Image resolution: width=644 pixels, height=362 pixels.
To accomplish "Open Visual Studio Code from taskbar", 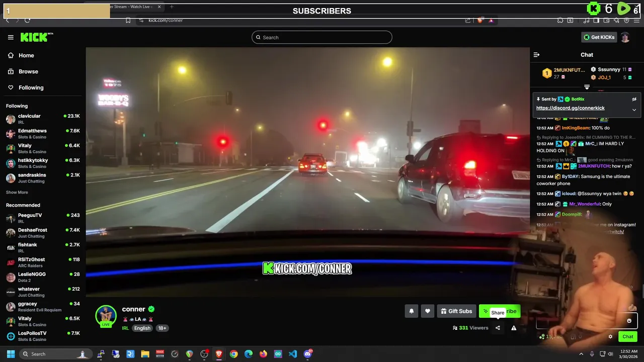I will click(293, 354).
